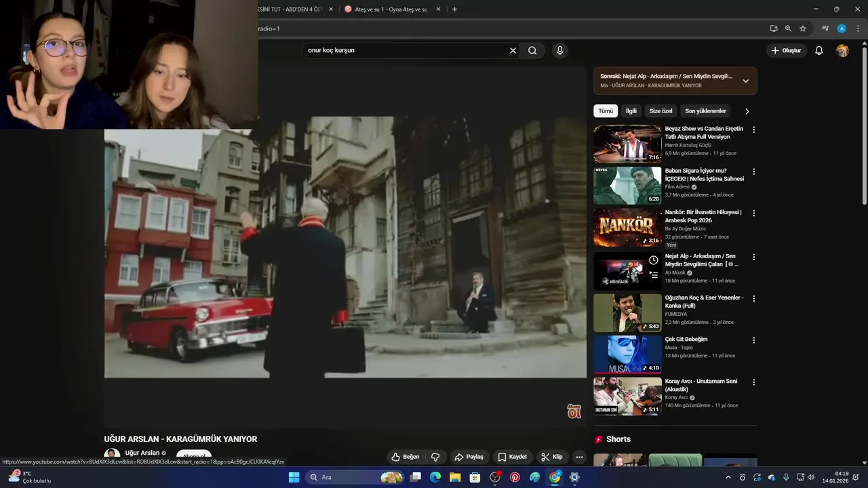Open more options for 'Nankör' video

point(753,213)
